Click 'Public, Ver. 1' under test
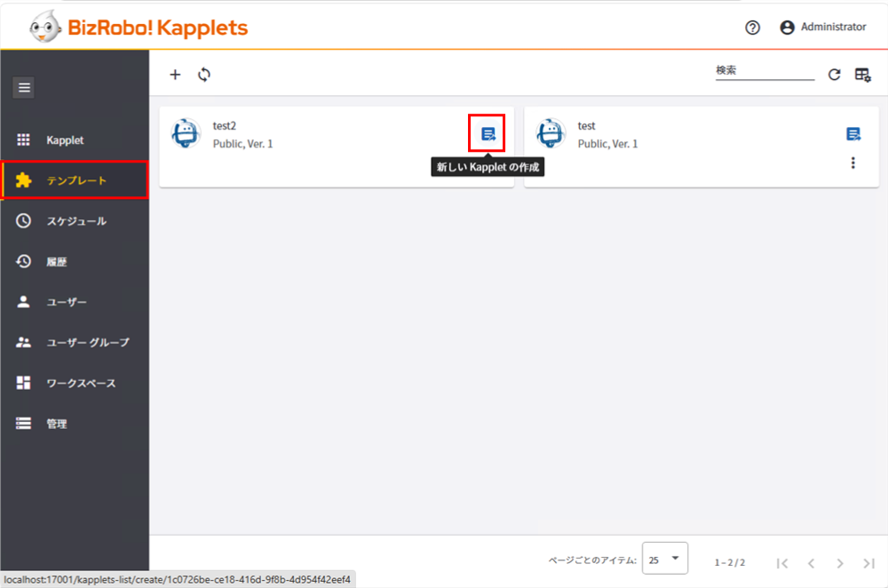The width and height of the screenshot is (888, 588). pyautogui.click(x=607, y=144)
